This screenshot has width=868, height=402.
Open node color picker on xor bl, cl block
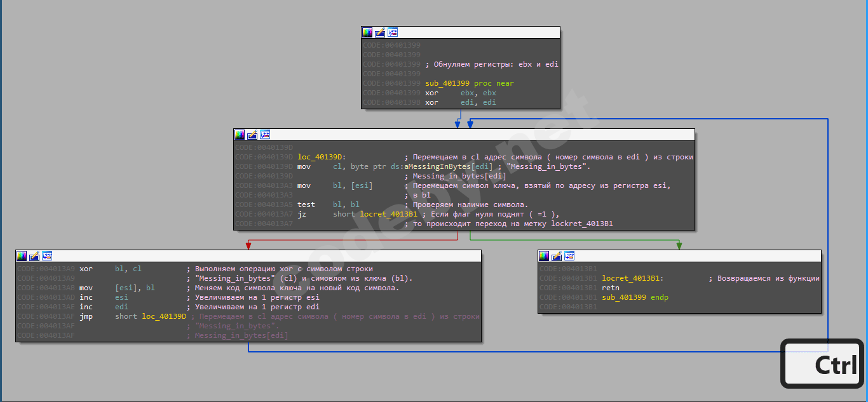coord(22,256)
